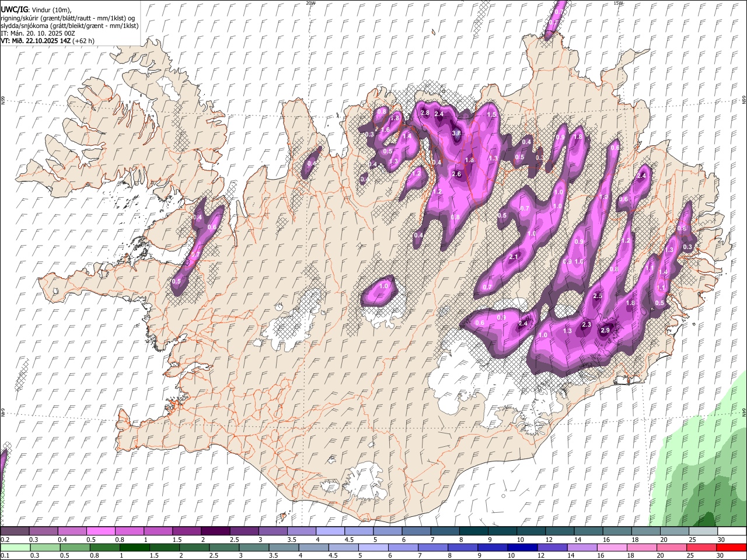Pick the rain legend swatch between 8 and 9
Screen dimensions: 747x560
463,547
